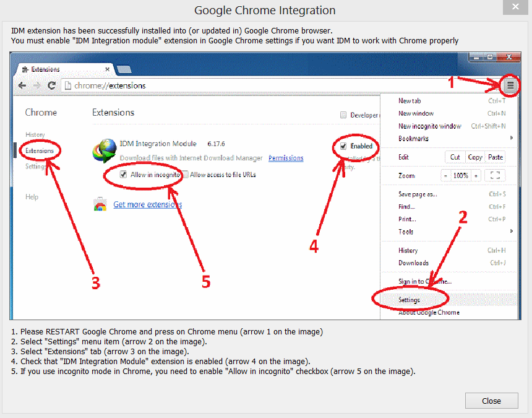Choose Find menu item

(x=448, y=207)
